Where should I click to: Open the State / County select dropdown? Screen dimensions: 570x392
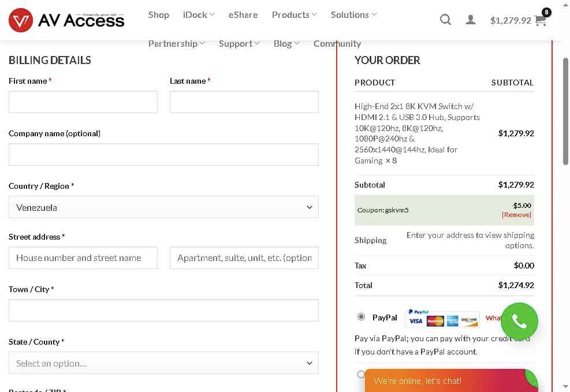(163, 363)
